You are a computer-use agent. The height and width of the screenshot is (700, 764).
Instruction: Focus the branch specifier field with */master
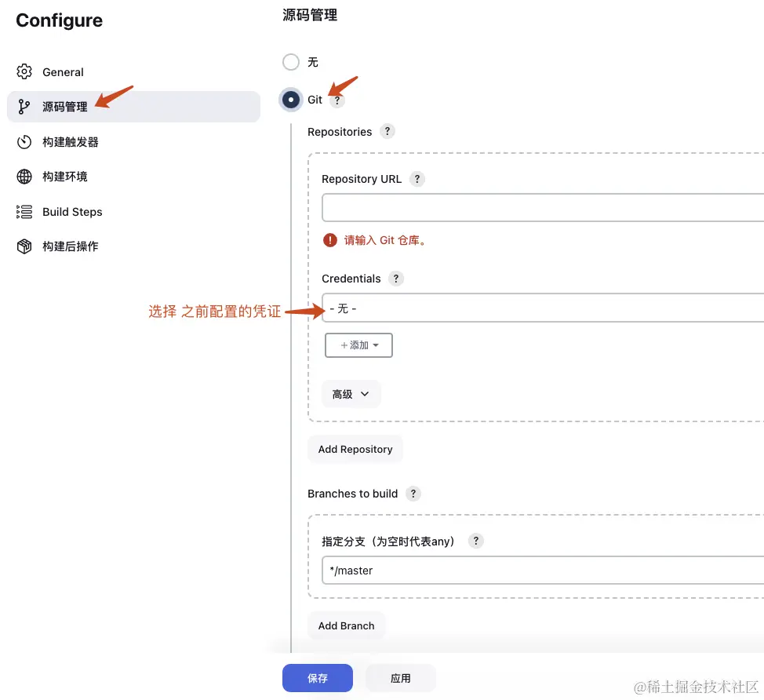[543, 571]
